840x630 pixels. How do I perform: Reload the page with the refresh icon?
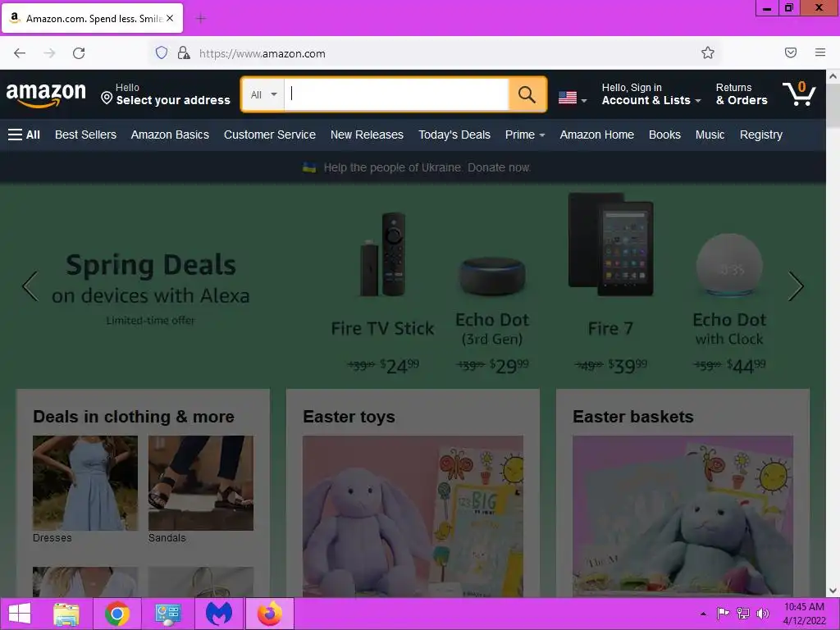(x=79, y=52)
